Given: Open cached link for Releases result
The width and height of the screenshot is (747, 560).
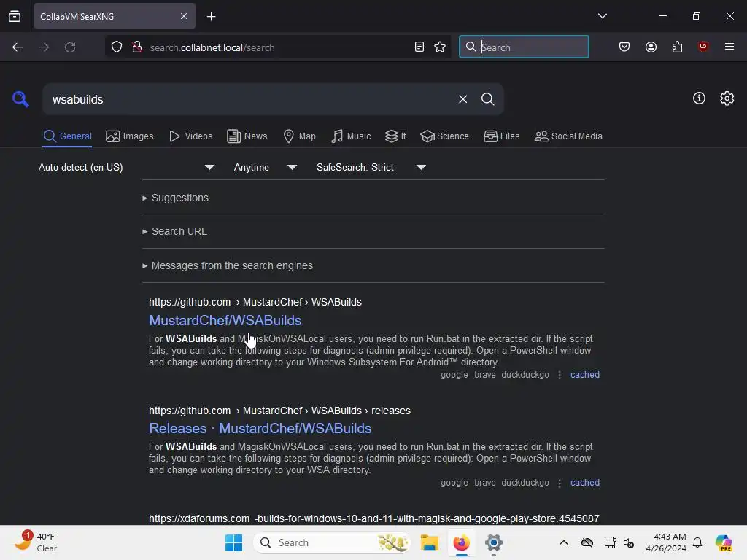Looking at the screenshot, I should [585, 483].
